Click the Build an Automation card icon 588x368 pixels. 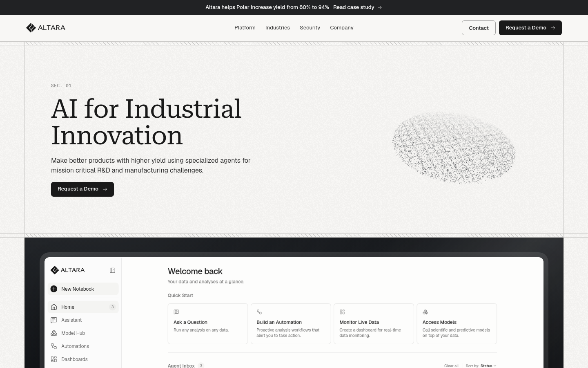(x=259, y=312)
